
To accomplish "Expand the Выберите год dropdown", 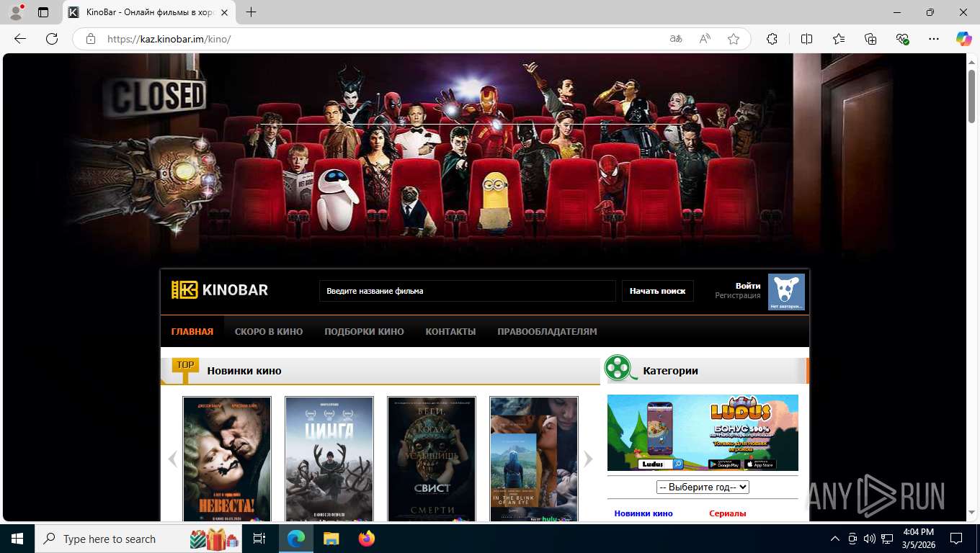I will (x=703, y=487).
